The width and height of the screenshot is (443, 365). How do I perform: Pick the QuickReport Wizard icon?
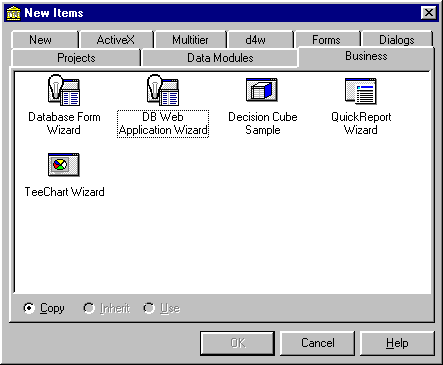tap(361, 91)
